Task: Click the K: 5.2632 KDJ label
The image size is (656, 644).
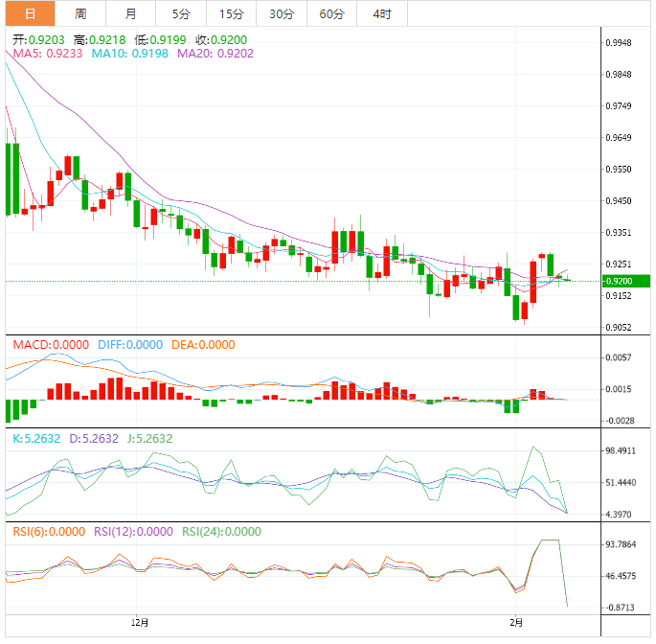Action: pyautogui.click(x=38, y=439)
